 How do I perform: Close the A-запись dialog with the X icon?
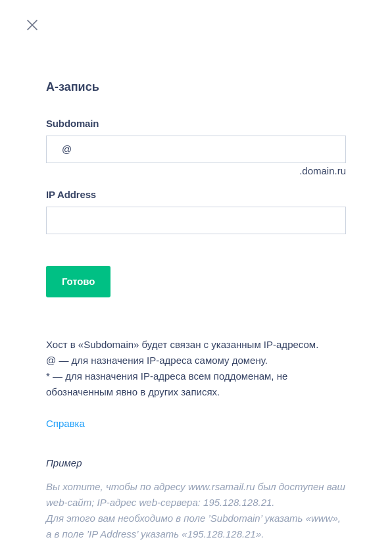32,25
